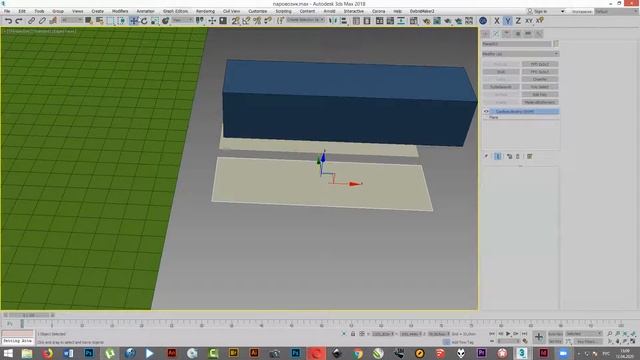Viewport: 640px width, 360px height.
Task: Click Zoom Extents viewport navigation icon
Action: [625, 334]
